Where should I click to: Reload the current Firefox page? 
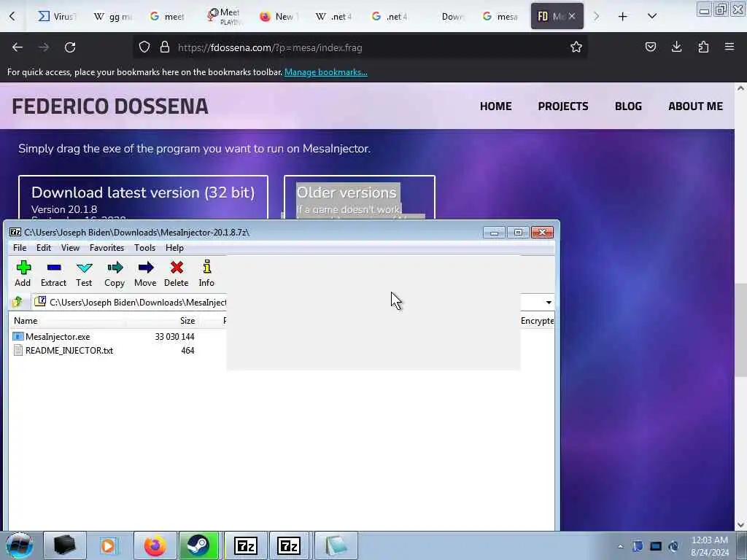tap(70, 47)
